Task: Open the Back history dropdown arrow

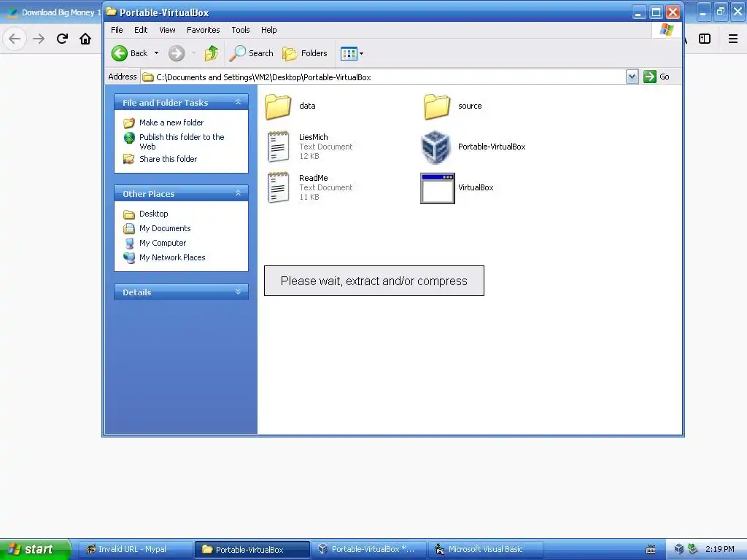Action: tap(156, 53)
